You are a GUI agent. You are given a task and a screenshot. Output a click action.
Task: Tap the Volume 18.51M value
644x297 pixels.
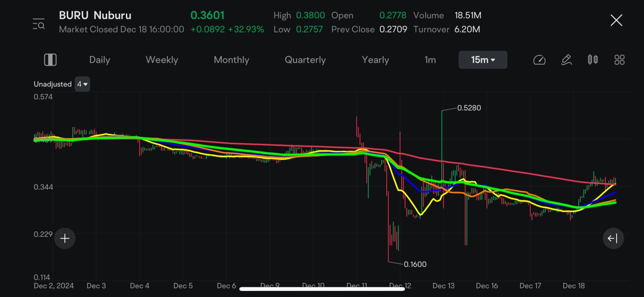pos(468,15)
